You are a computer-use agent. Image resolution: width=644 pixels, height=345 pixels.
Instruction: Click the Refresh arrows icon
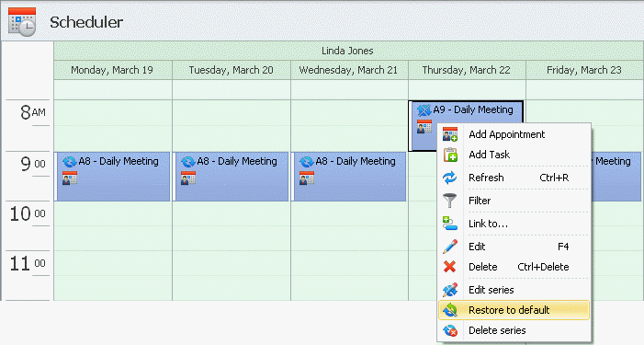click(450, 178)
